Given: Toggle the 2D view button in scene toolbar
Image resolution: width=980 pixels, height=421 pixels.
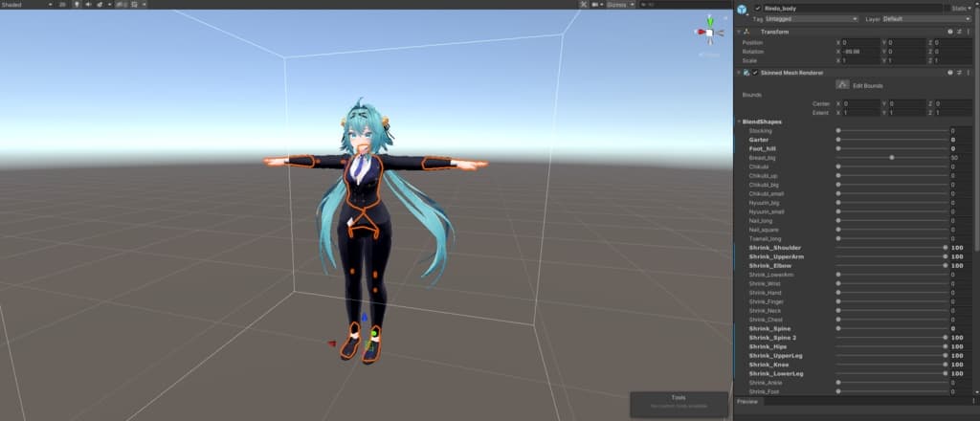Looking at the screenshot, I should tap(62, 4).
